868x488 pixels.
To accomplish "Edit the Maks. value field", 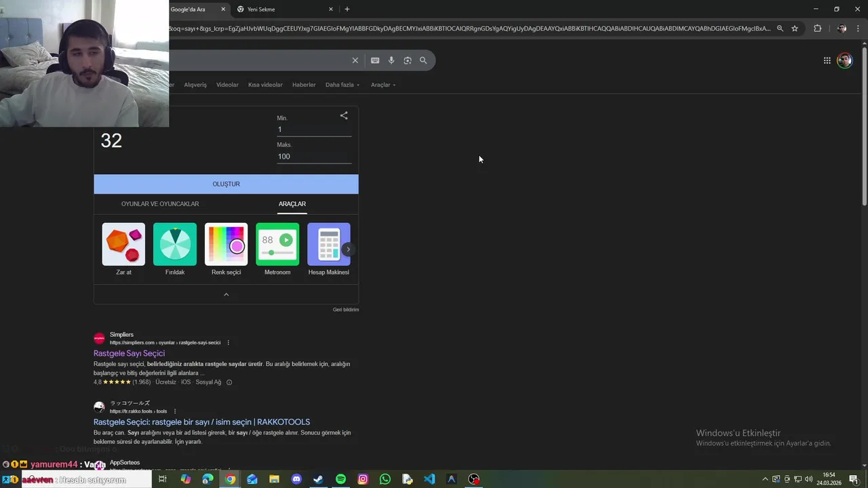I will tap(314, 157).
